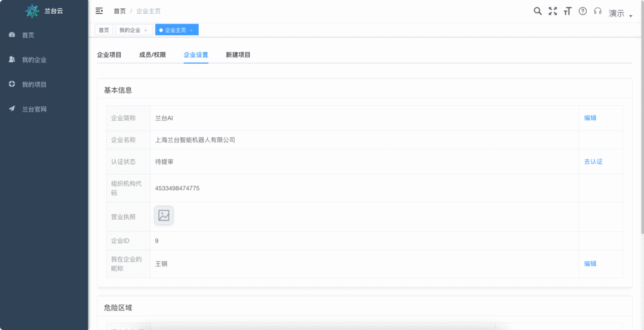Click the 兰台云 logo icon
Viewport: 644px width, 330px height.
click(32, 11)
